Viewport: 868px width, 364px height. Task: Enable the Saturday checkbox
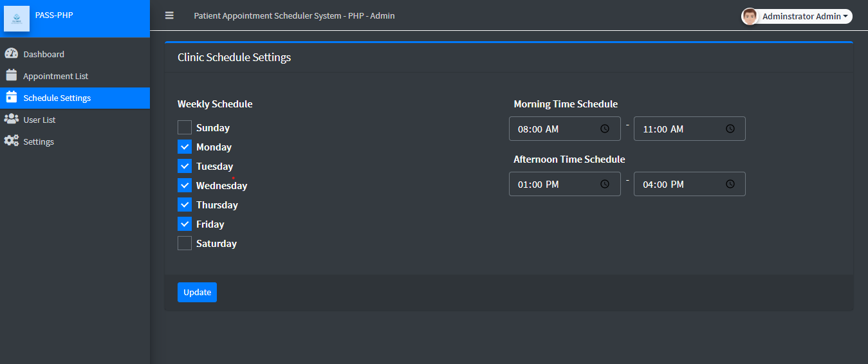tap(185, 243)
